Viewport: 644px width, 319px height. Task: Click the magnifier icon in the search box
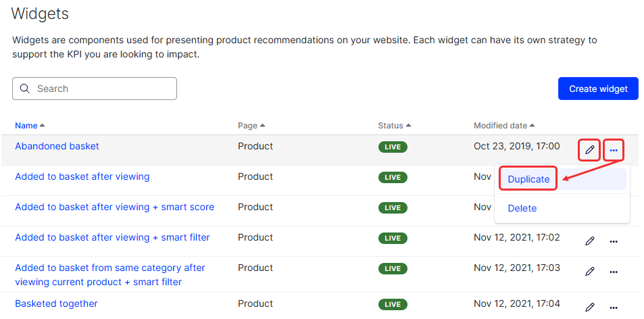tap(24, 89)
